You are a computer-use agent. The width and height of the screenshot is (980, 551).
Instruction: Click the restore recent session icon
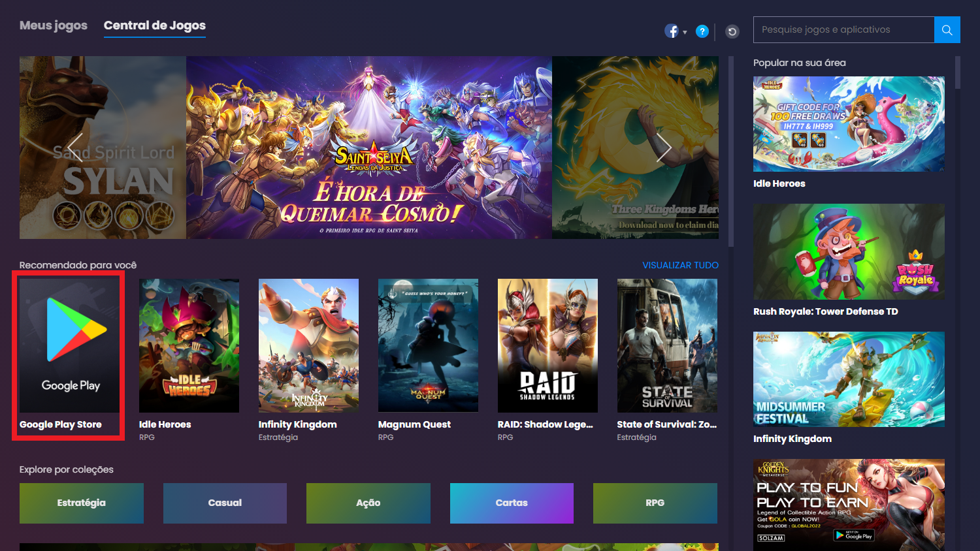tap(732, 31)
